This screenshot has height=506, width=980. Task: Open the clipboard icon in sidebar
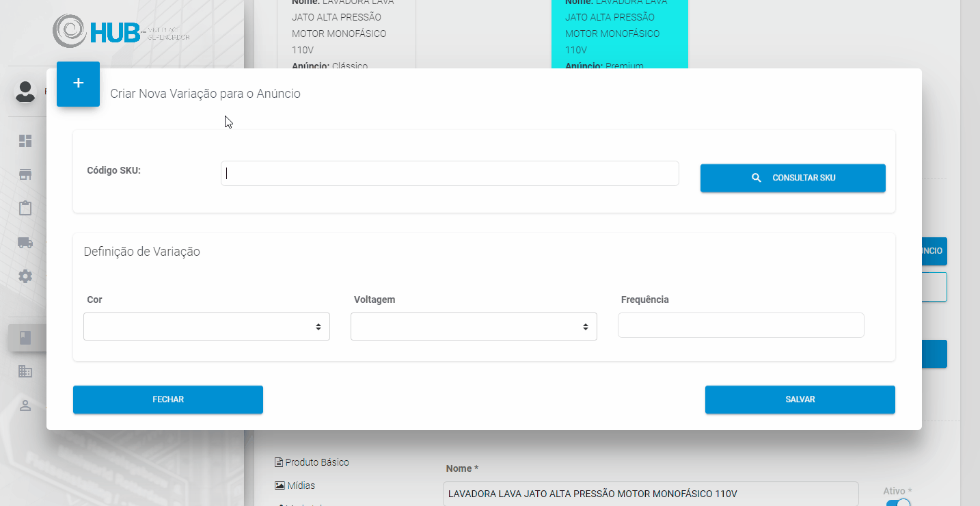coord(25,209)
